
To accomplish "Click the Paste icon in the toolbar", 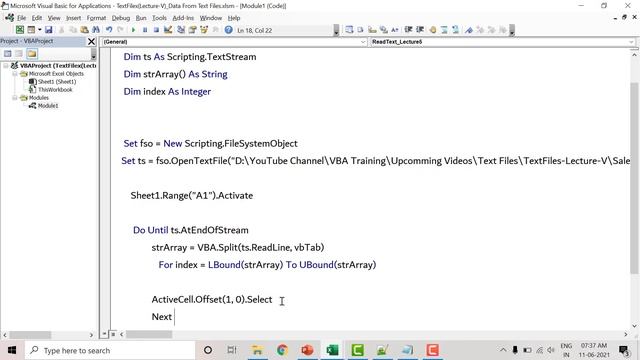I will point(84,30).
